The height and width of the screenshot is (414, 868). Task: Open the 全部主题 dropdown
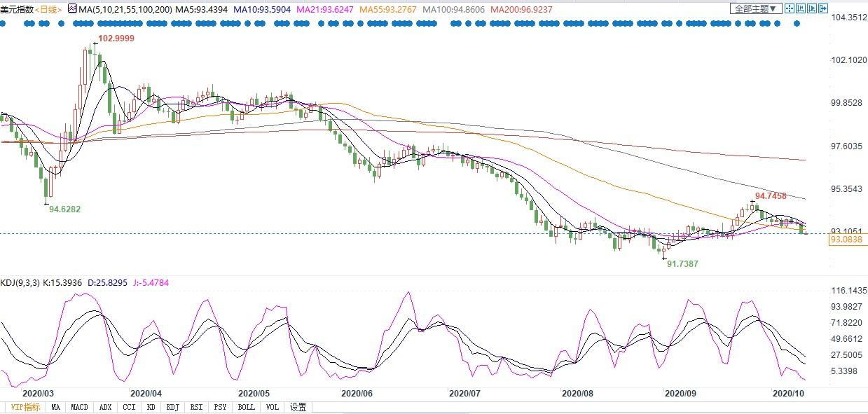coord(755,9)
